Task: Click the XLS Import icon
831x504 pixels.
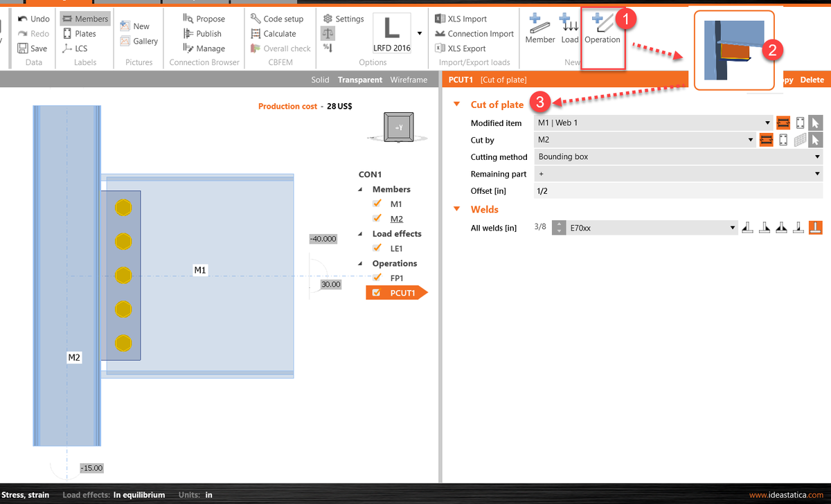Action: click(441, 18)
